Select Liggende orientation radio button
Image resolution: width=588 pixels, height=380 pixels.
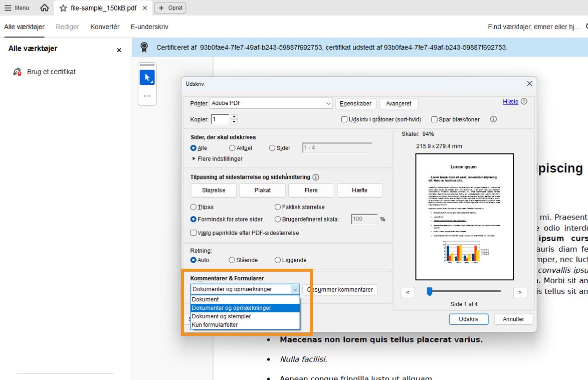(278, 260)
